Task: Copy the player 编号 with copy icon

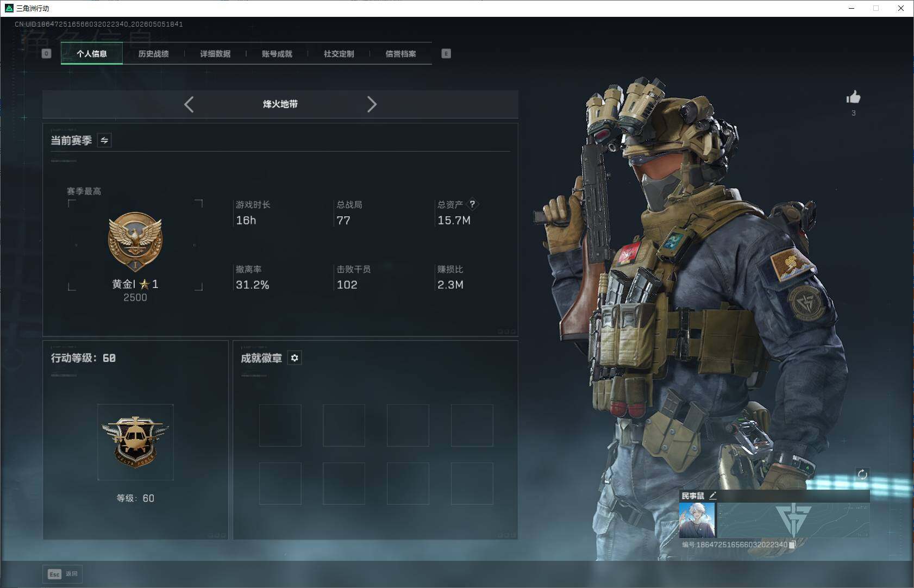Action: pyautogui.click(x=792, y=545)
